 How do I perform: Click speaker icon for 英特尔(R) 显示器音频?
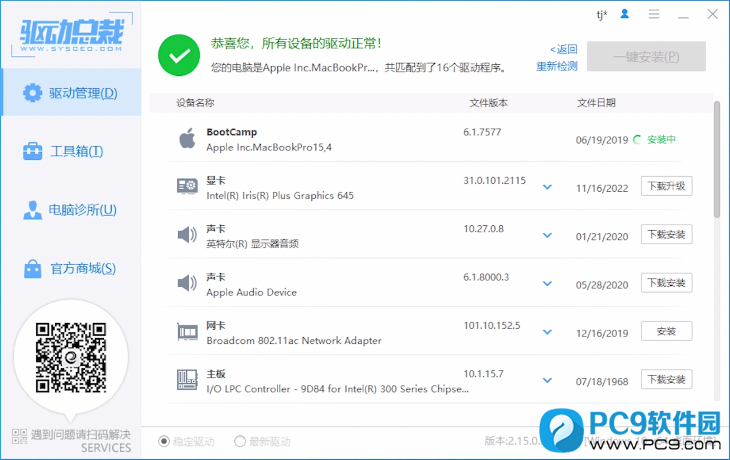point(187,235)
